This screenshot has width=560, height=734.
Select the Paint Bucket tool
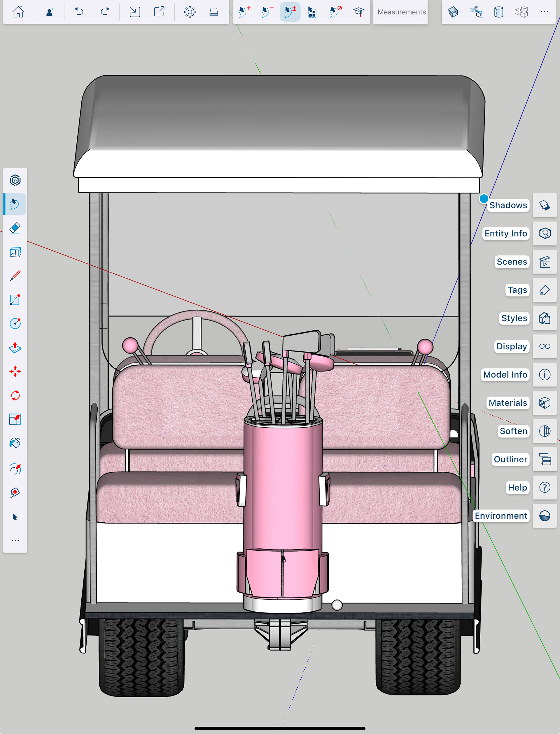(x=15, y=443)
